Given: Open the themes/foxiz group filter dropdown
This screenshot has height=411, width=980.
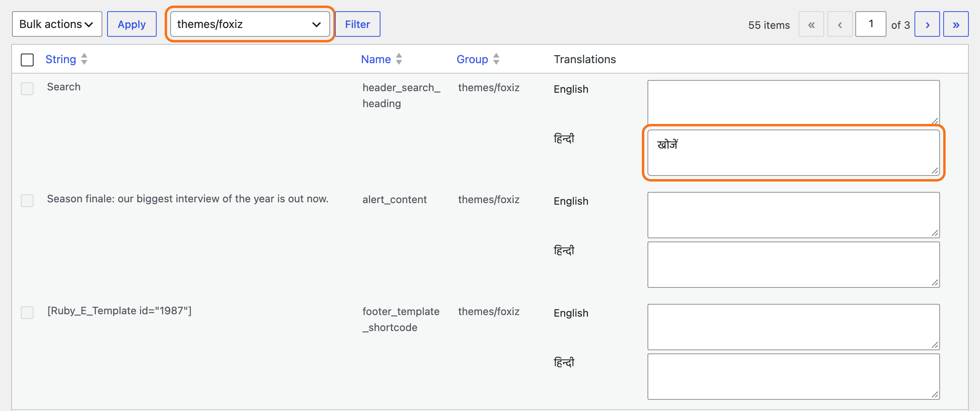Looking at the screenshot, I should tap(250, 24).
